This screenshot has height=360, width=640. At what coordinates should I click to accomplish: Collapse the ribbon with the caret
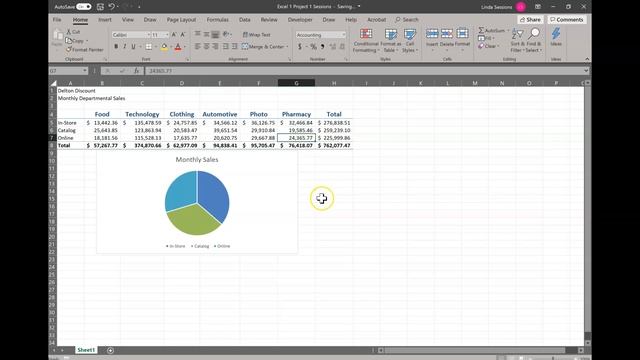coord(587,59)
